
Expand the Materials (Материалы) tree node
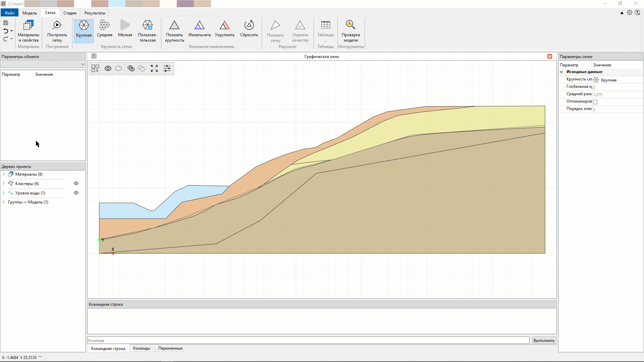click(4, 174)
